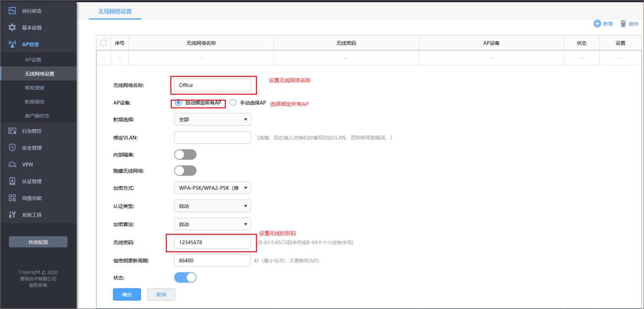Click the 认证管理 sidebar icon

point(12,181)
